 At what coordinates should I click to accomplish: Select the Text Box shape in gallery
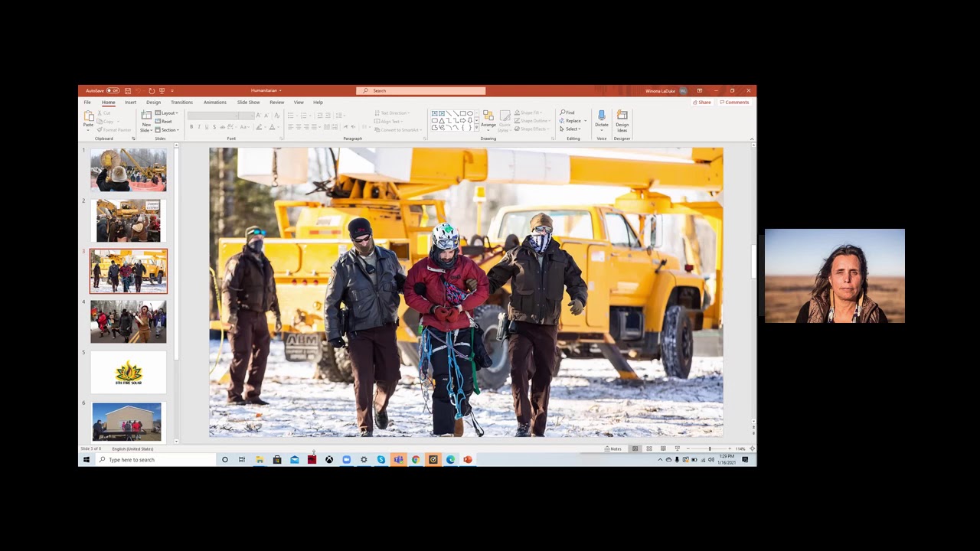(435, 114)
